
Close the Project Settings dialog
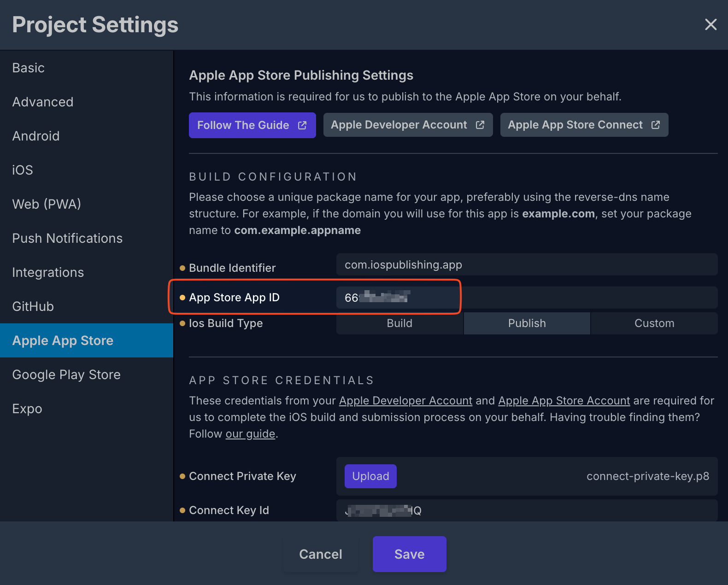tap(710, 24)
